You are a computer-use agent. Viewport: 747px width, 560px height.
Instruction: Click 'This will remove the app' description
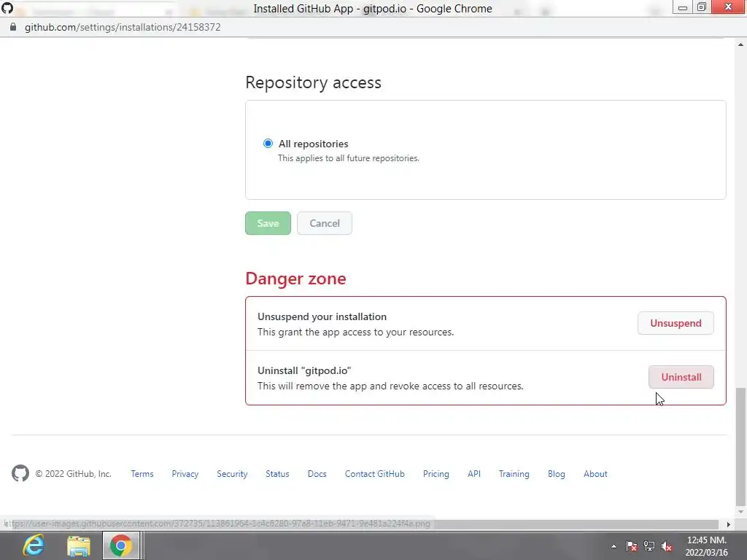tap(390, 386)
